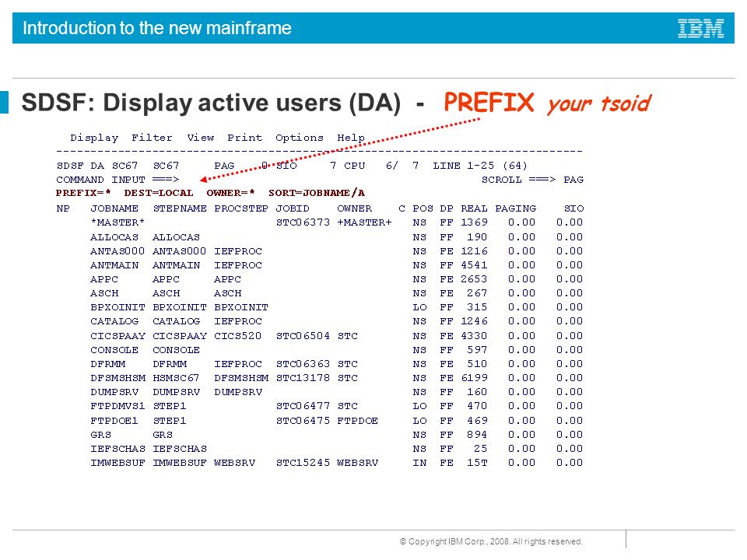747x560 pixels.
Task: Select the APPC job name
Action: pyautogui.click(x=103, y=279)
